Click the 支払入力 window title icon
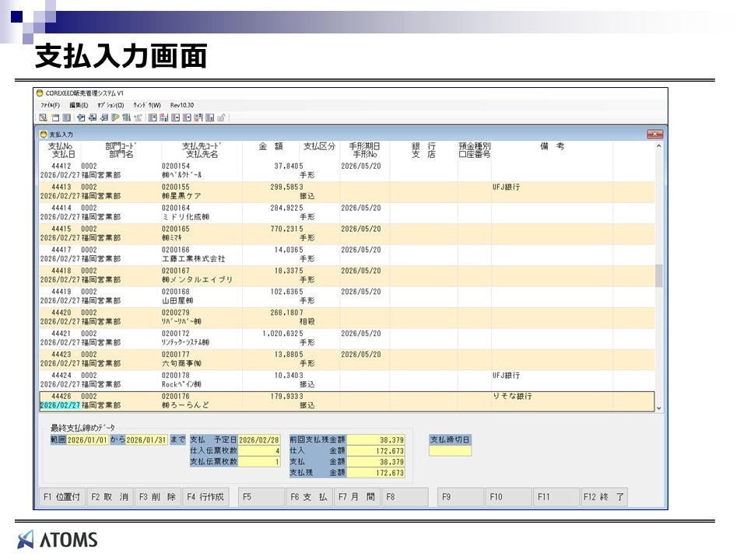The image size is (747, 560). 44,135
